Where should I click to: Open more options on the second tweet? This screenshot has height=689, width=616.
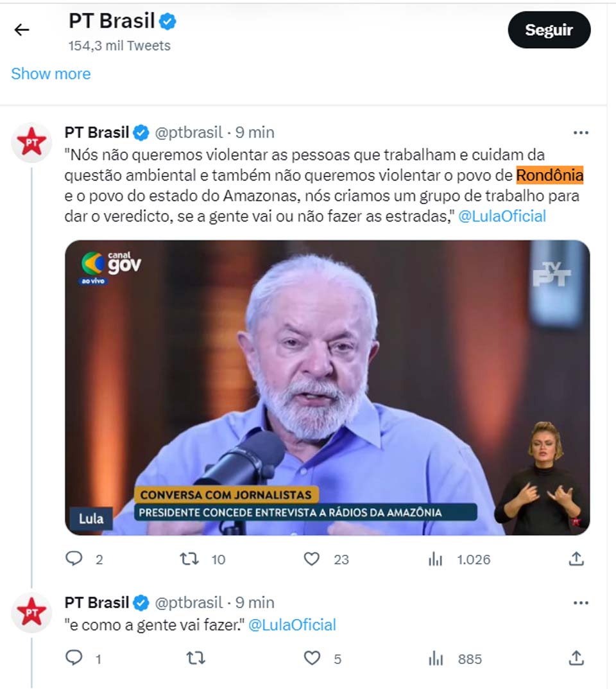(581, 603)
